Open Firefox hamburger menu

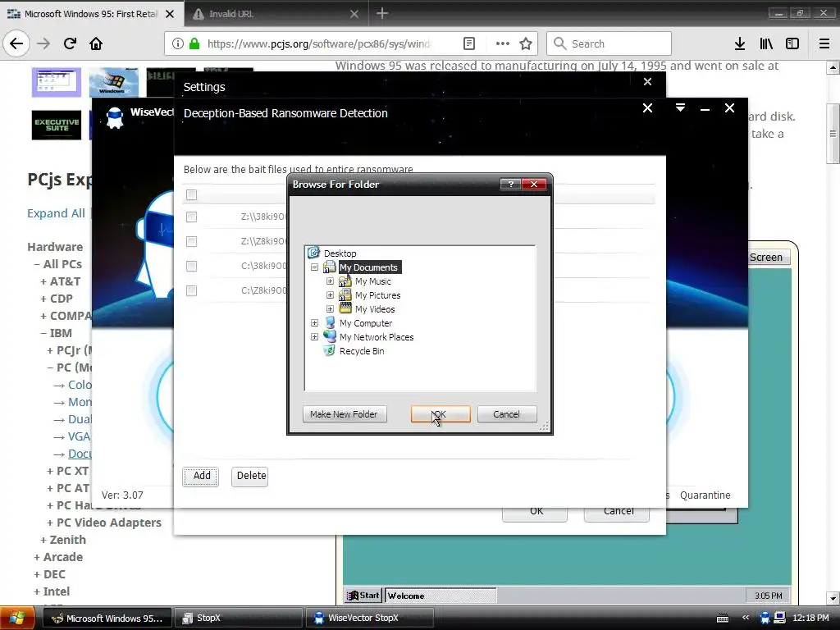coord(824,43)
